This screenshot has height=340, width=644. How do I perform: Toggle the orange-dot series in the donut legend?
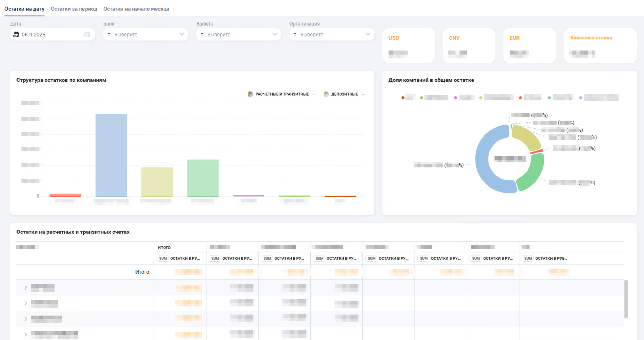coord(403,98)
